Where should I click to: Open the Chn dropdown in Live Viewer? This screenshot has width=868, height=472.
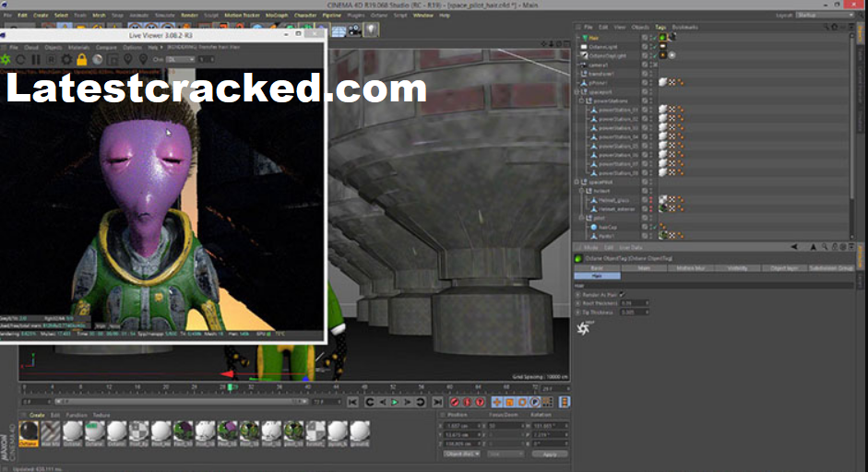(181, 59)
